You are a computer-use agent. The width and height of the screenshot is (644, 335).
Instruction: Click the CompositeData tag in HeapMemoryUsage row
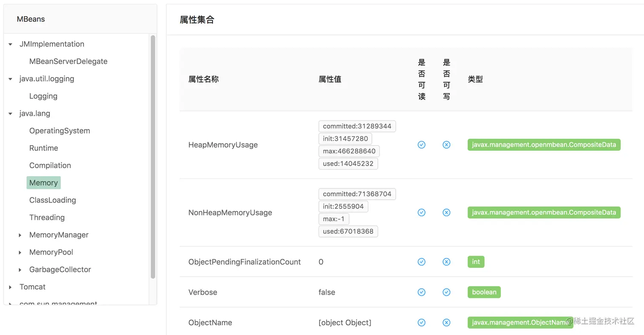click(x=544, y=145)
